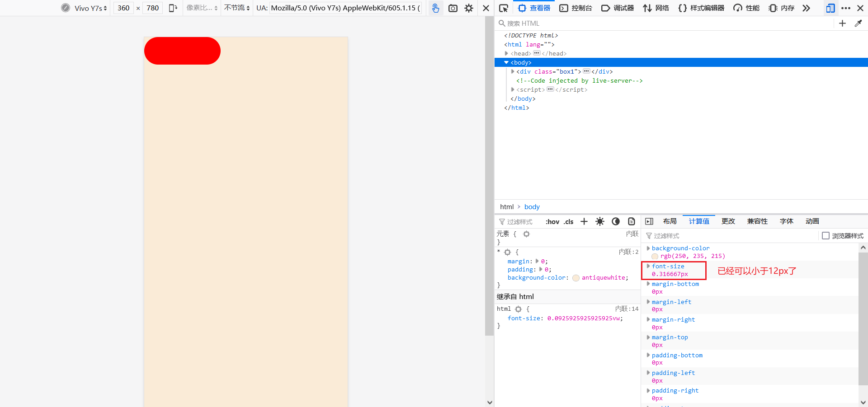Switch to Compatibility (兼容性) panel tab
This screenshot has width=868, height=407.
point(757,221)
